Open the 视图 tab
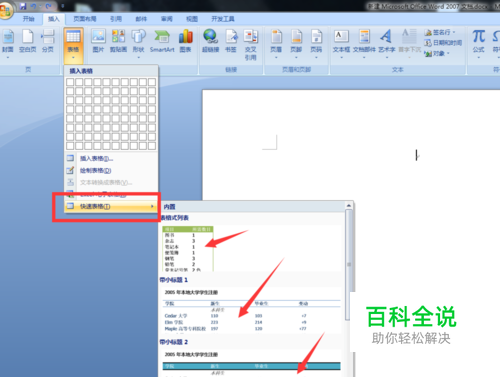This screenshot has width=500, height=377. coord(192,19)
